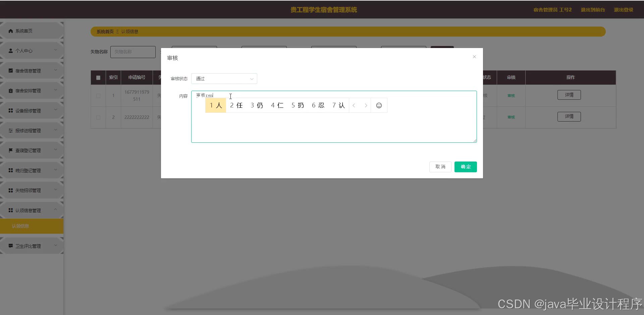This screenshot has height=315, width=644.
Task: Click the grid icon beside 设备报修管理
Action: coord(11,110)
